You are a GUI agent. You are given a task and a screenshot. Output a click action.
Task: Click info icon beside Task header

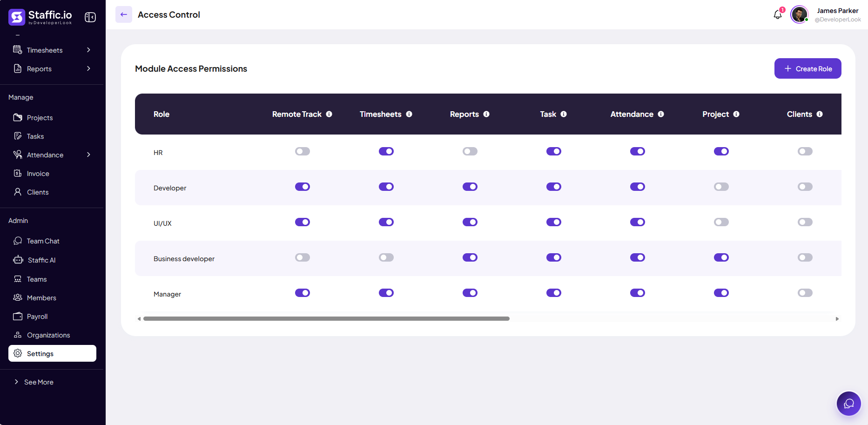564,114
